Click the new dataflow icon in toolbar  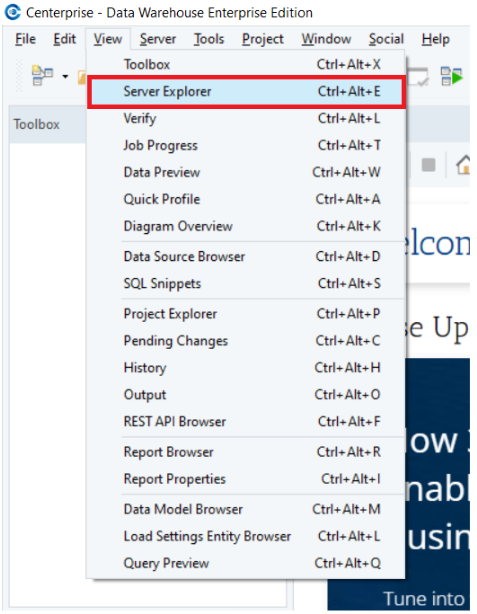(42, 75)
